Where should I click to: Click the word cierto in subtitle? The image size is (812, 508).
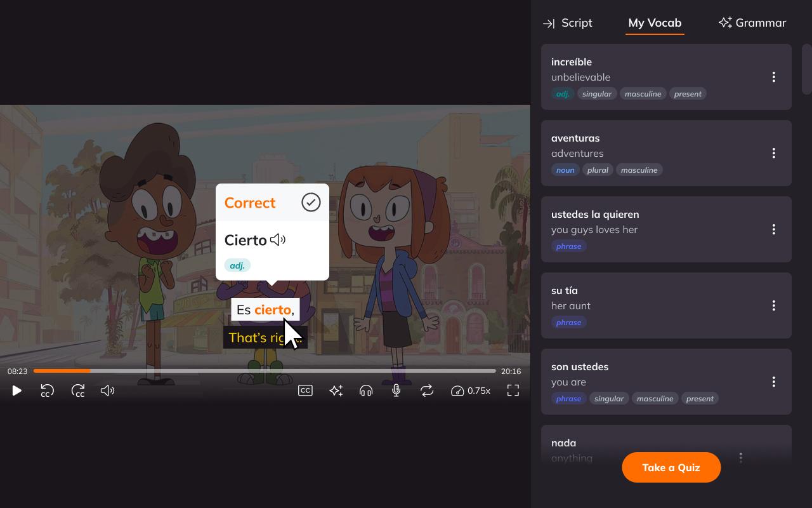coord(273,310)
